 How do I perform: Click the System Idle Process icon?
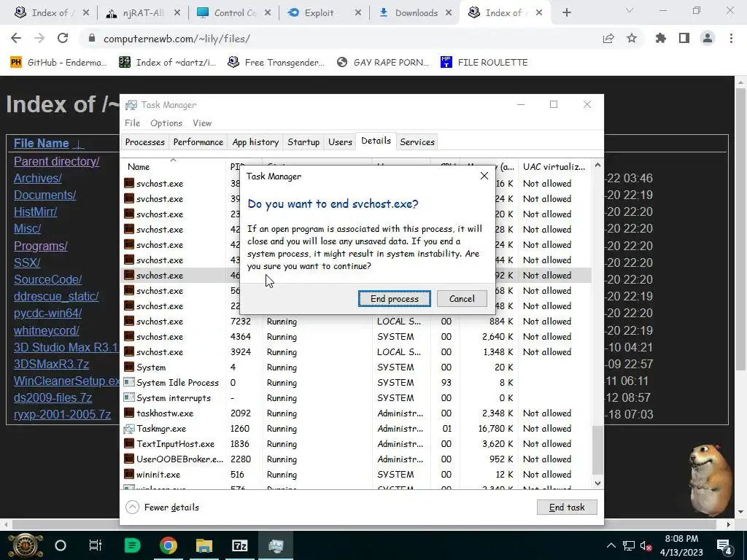point(128,382)
